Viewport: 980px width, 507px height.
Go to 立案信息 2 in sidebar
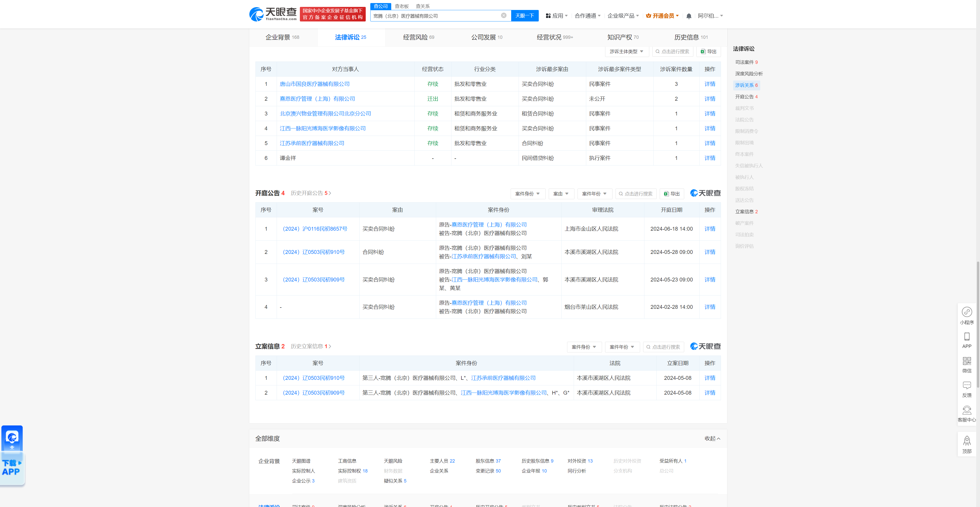[x=746, y=211]
